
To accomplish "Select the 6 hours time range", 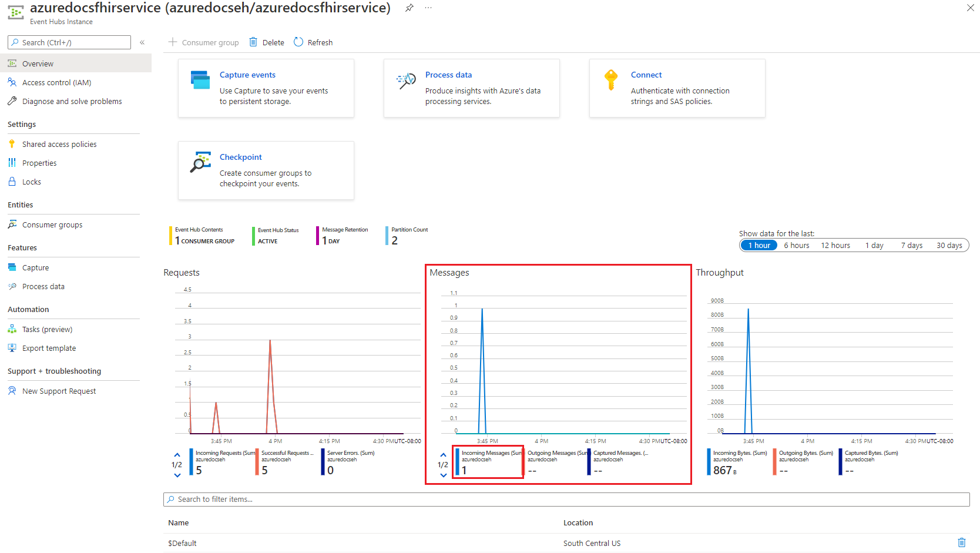I will point(796,246).
